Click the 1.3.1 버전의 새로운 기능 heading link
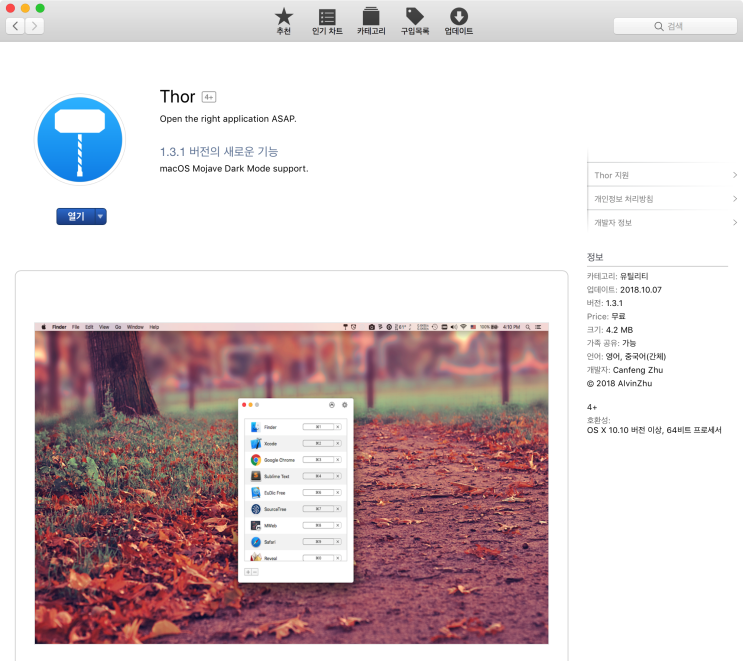Screen dimensions: 743x661 click(218, 152)
